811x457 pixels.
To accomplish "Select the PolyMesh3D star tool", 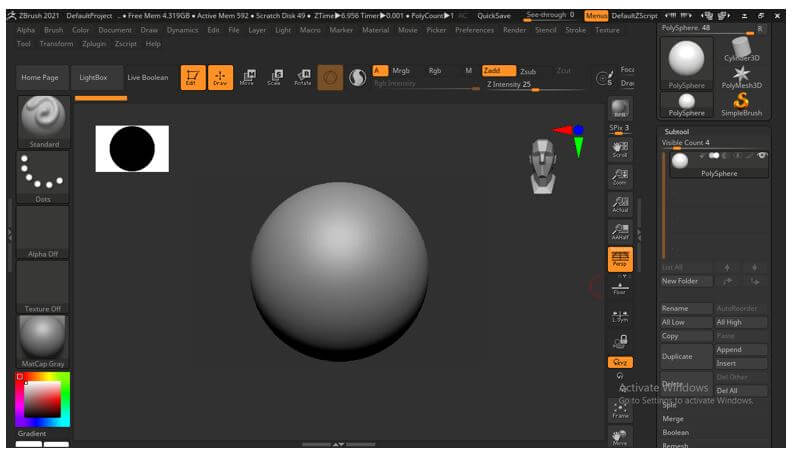I will tap(742, 77).
